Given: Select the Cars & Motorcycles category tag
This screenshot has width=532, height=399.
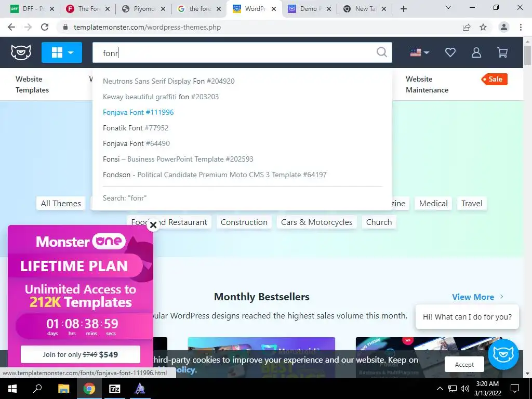Looking at the screenshot, I should tap(316, 222).
